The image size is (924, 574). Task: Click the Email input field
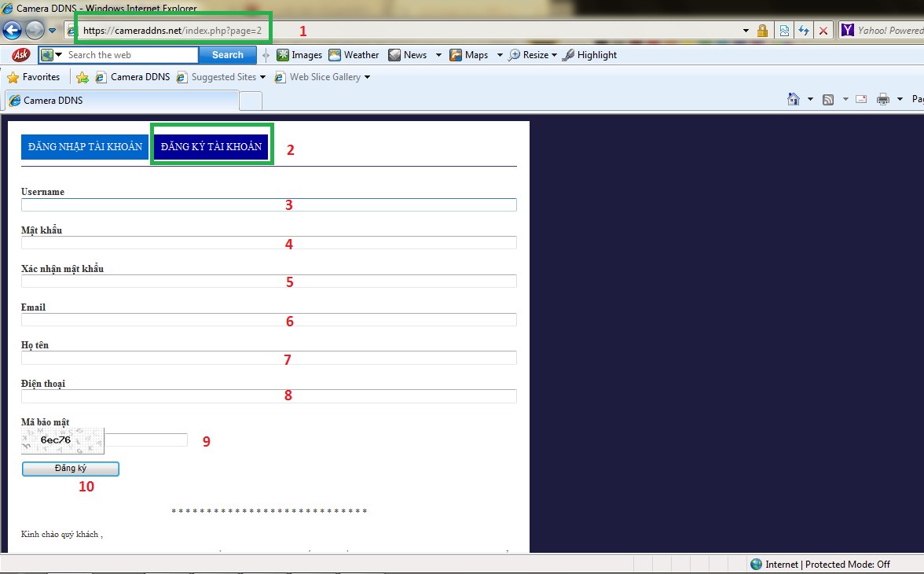tap(269, 320)
